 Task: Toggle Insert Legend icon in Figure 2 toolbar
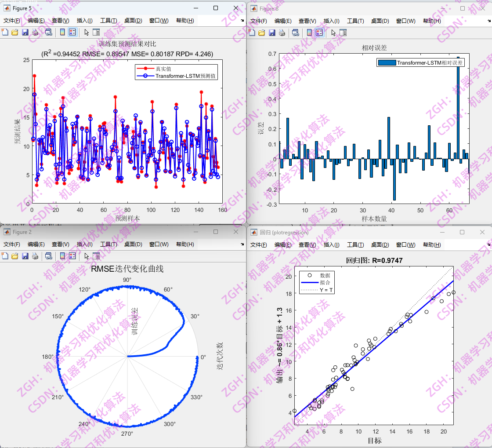[x=72, y=256]
